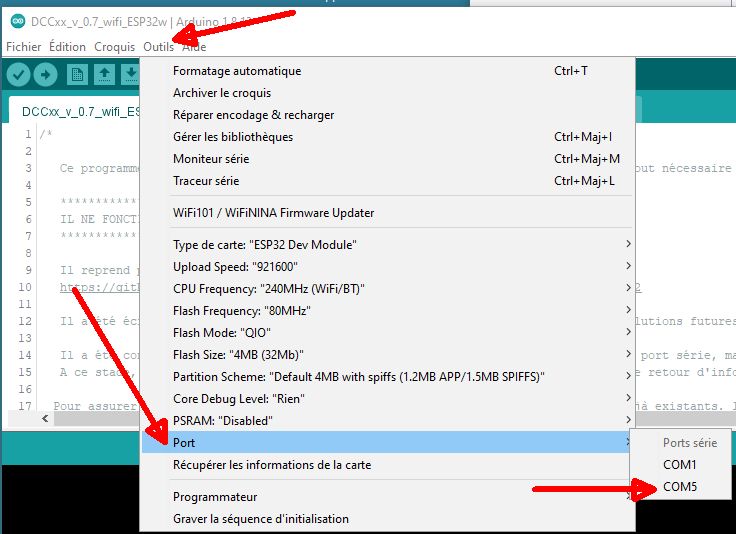Viewport: 736px width, 534px height.
Task: Click the Verify checkmark toolbar icon
Action: point(18,75)
